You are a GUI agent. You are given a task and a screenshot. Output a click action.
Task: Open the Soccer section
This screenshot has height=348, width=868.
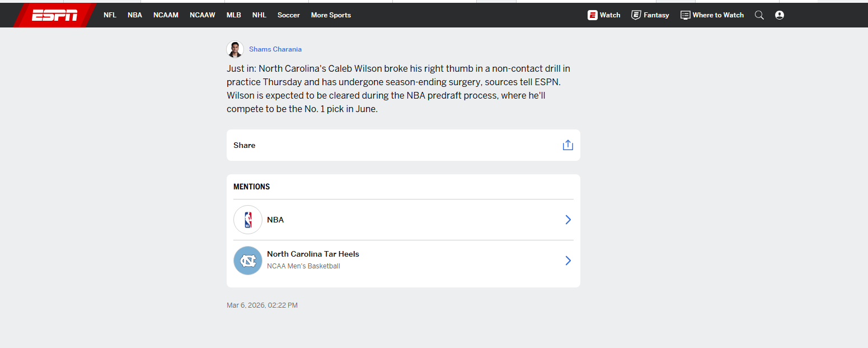coord(288,15)
